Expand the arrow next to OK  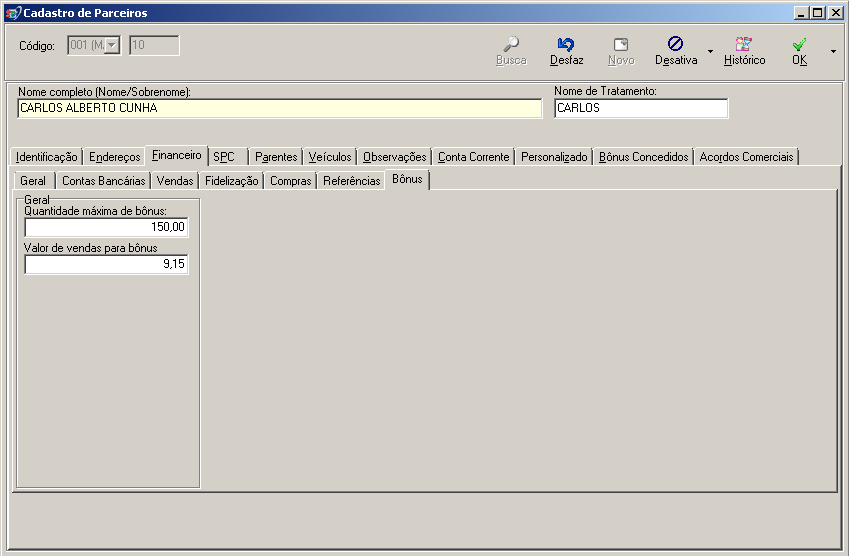click(833, 50)
